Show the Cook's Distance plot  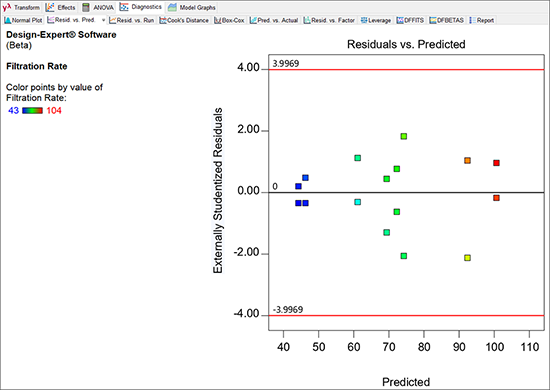(x=184, y=20)
